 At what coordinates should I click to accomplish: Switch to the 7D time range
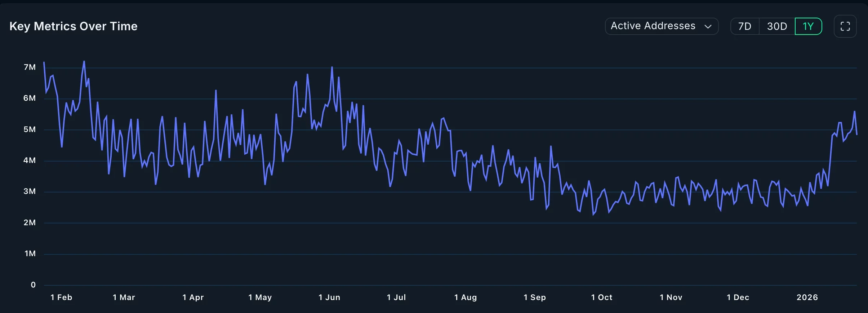744,26
